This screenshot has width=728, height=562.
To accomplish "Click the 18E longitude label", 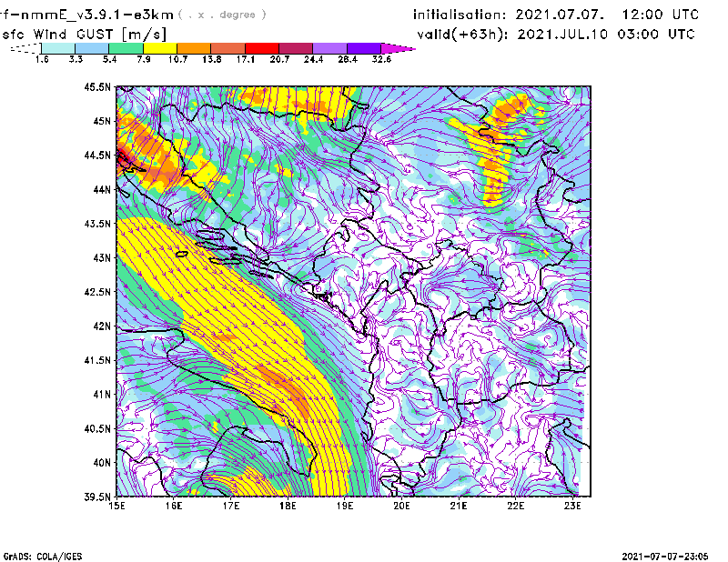I will click(x=288, y=506).
